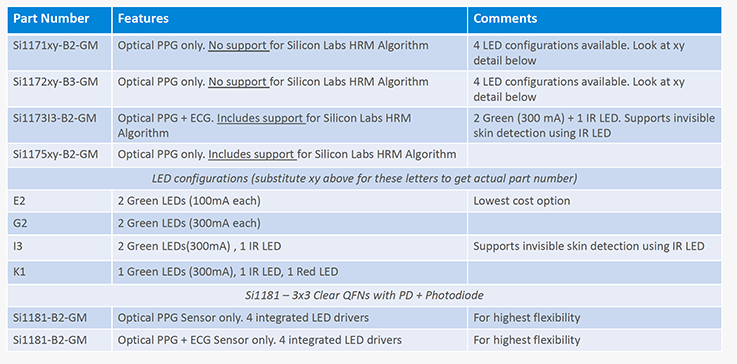The image size is (737, 364).
Task: Click underlined 'Includes support' in Si1175 row
Action: [x=252, y=154]
